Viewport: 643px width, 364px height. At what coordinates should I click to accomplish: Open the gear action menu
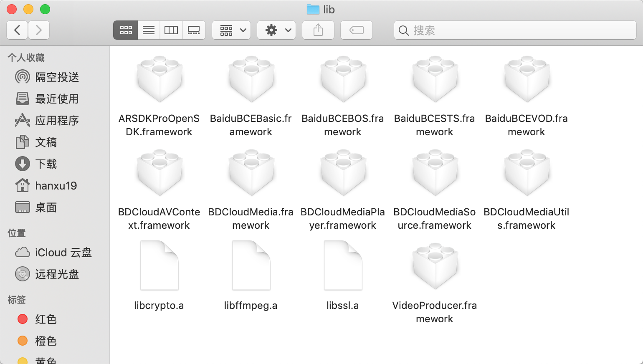click(276, 30)
